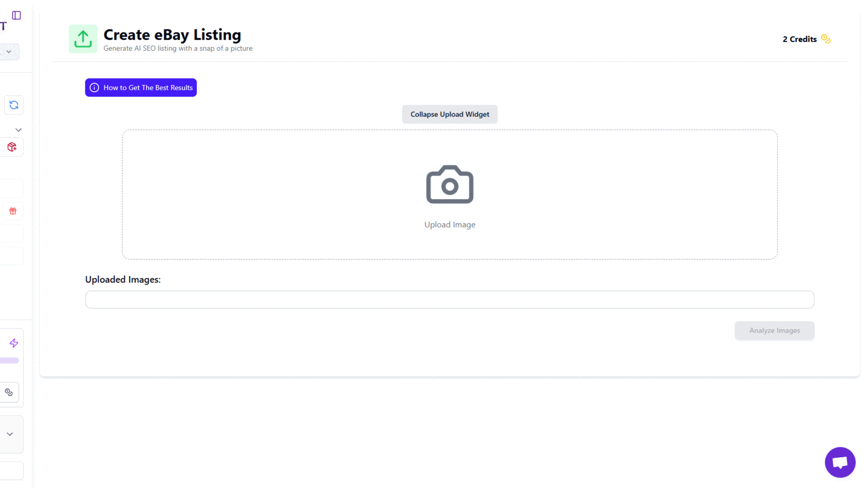This screenshot has height=488, width=868.
Task: Click the refresh/sync icon in sidebar
Action: 14,105
